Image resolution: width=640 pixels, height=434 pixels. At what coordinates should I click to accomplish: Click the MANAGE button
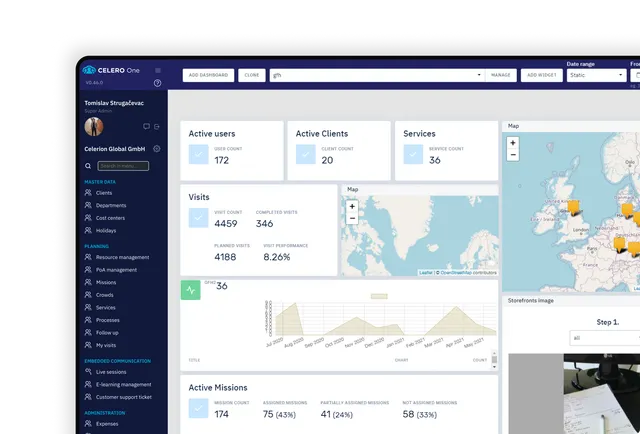point(501,75)
